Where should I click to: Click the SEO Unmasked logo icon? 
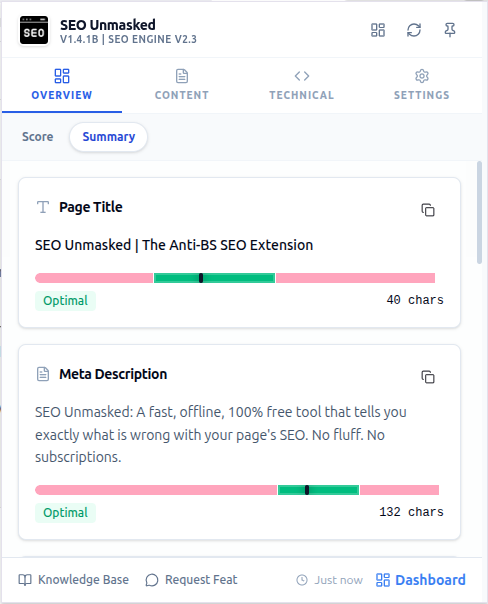pyautogui.click(x=34, y=30)
